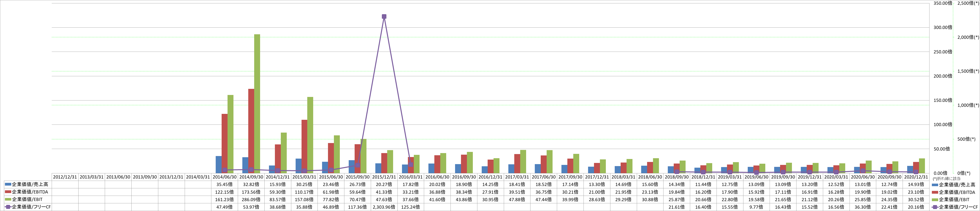Click the 17.11倍 cell

click(x=782, y=192)
